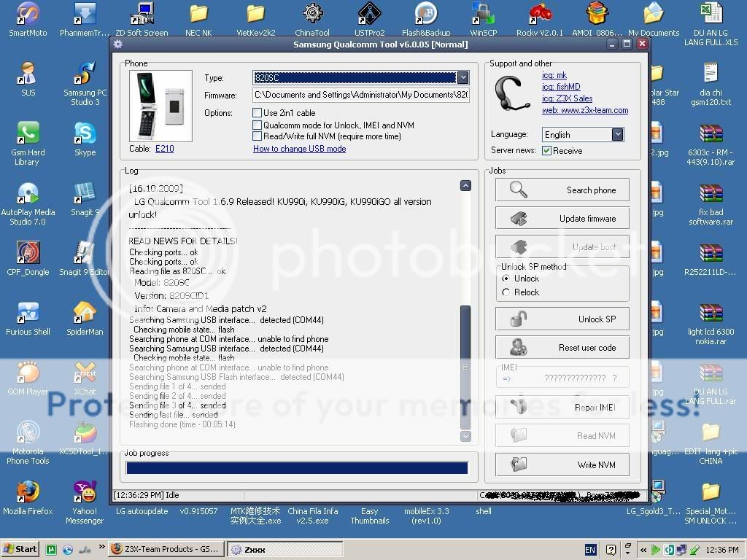Image resolution: width=747 pixels, height=560 pixels.
Task: Open Flash&Backup desktop shortcut
Action: (426, 18)
